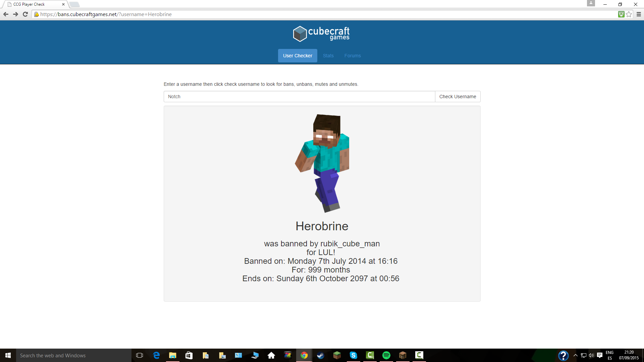
Task: Reload the current page
Action: 25,14
